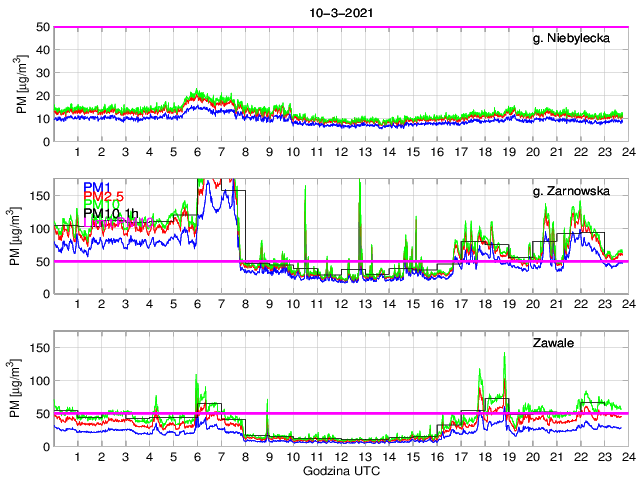This screenshot has width=640, height=480.
Task: Click the bottom plot's PM y-axis label
Action: point(15,389)
